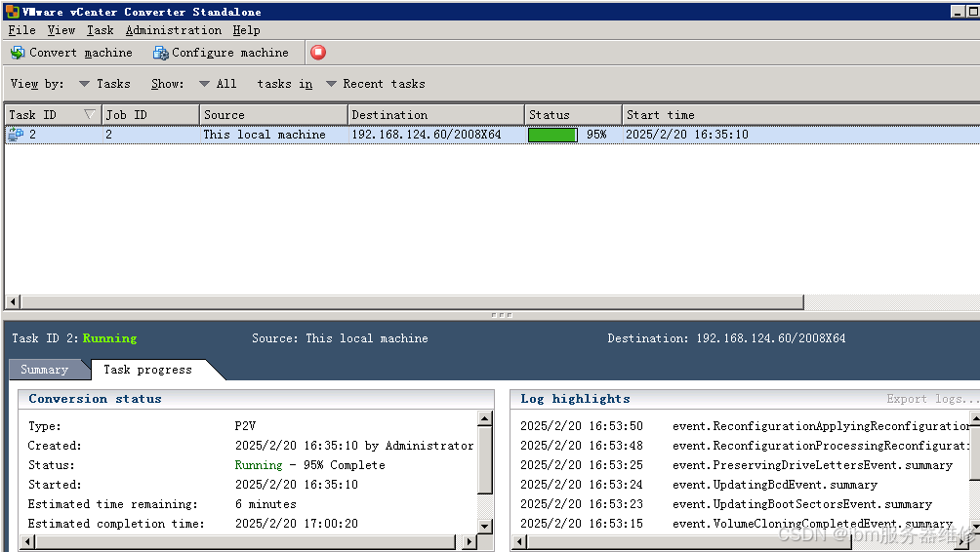Click the Task ID column header
980x552 pixels.
pyautogui.click(x=53, y=115)
